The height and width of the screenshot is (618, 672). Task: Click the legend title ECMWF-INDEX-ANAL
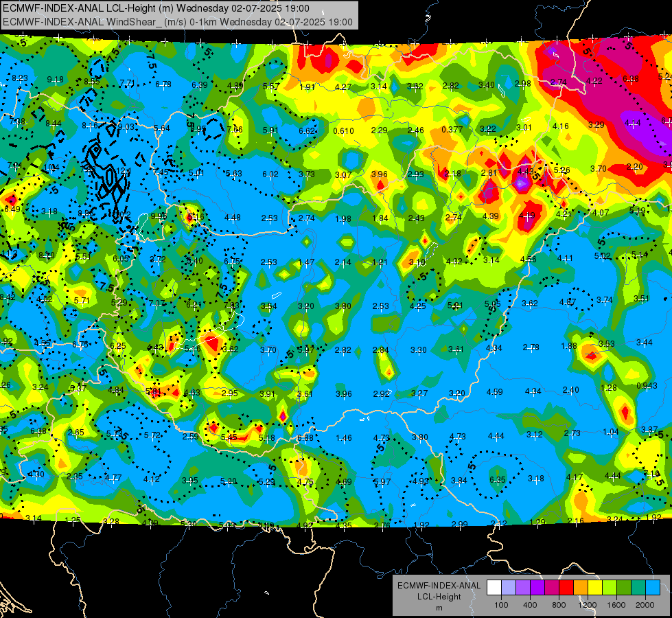(x=439, y=586)
